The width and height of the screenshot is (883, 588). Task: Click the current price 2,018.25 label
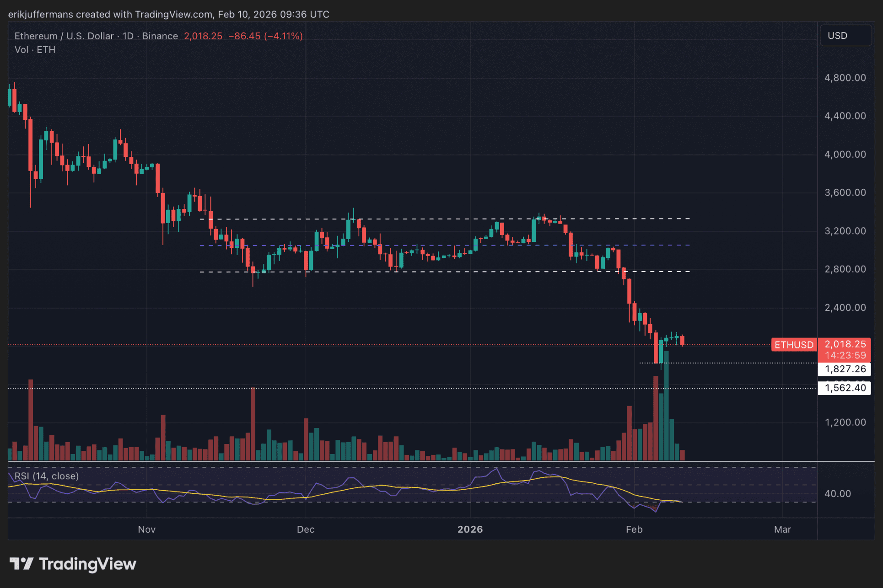point(845,344)
